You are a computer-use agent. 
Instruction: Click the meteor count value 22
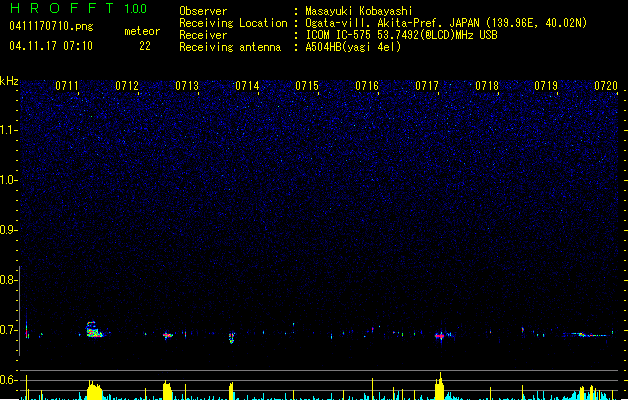tap(145, 46)
